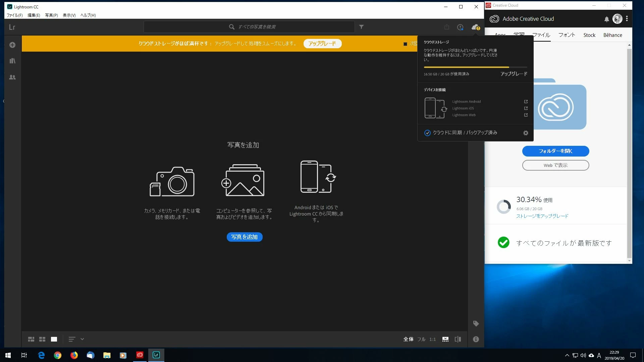
Task: Open the Sharing people icon in sidebar
Action: (x=12, y=77)
